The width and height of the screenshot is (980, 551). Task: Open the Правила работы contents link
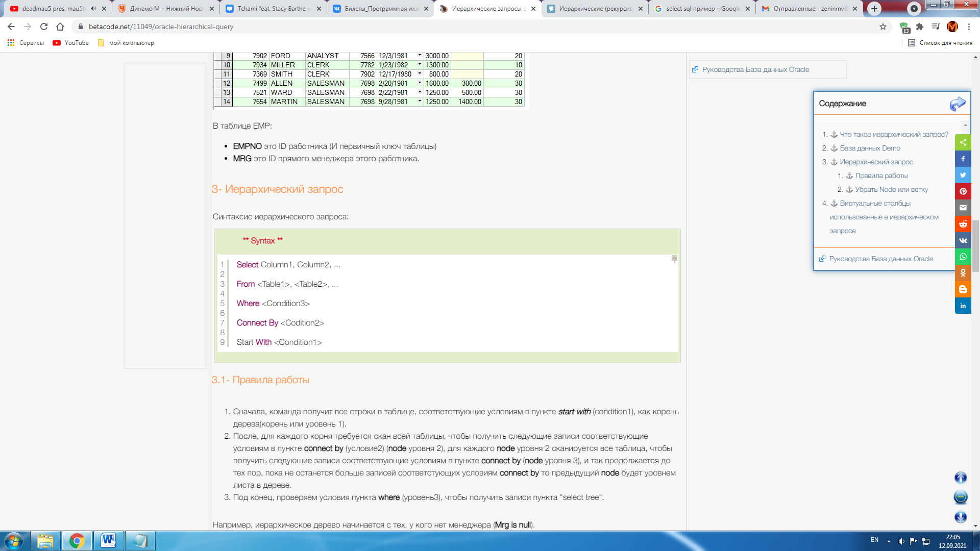(x=881, y=176)
